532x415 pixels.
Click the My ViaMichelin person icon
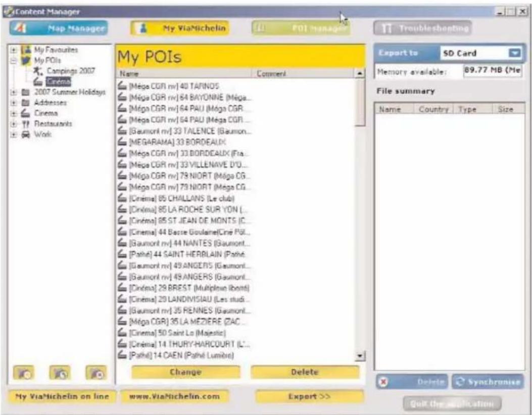click(143, 28)
